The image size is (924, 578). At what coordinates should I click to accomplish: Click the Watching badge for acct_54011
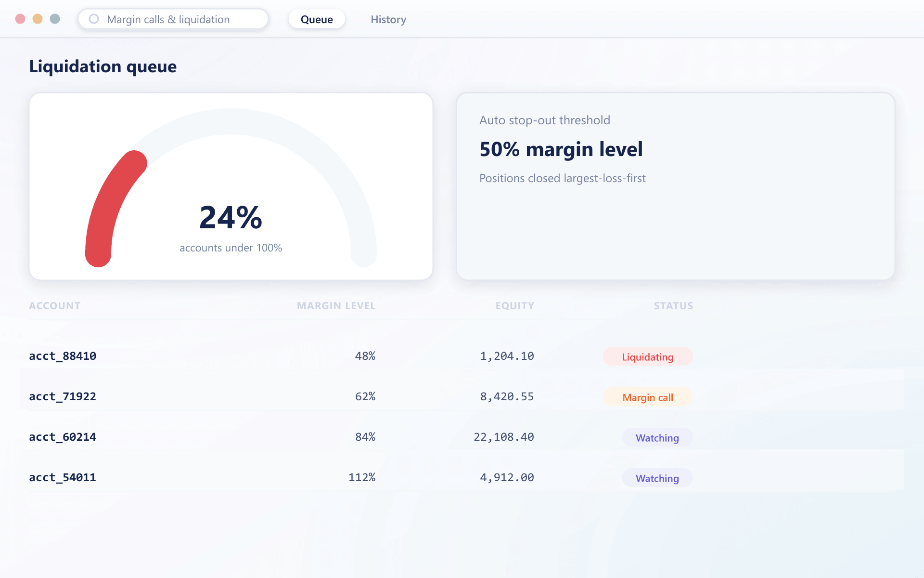tap(657, 478)
